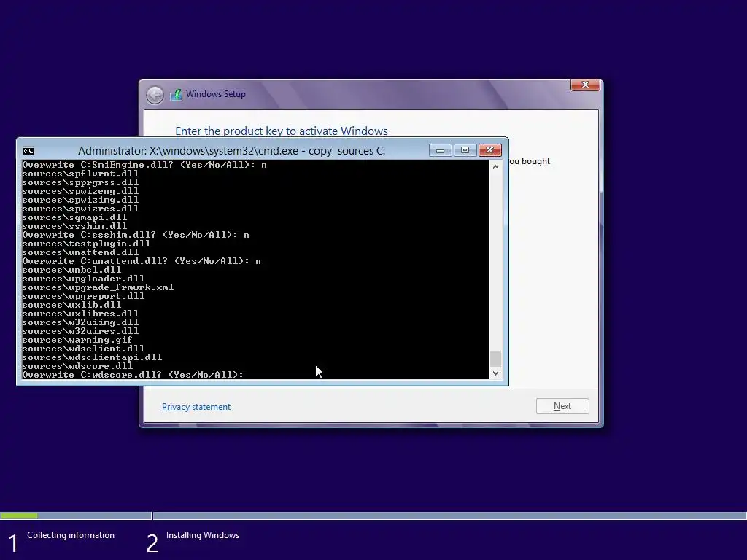
Task: Click the cmd scrollbar up arrow
Action: click(495, 167)
